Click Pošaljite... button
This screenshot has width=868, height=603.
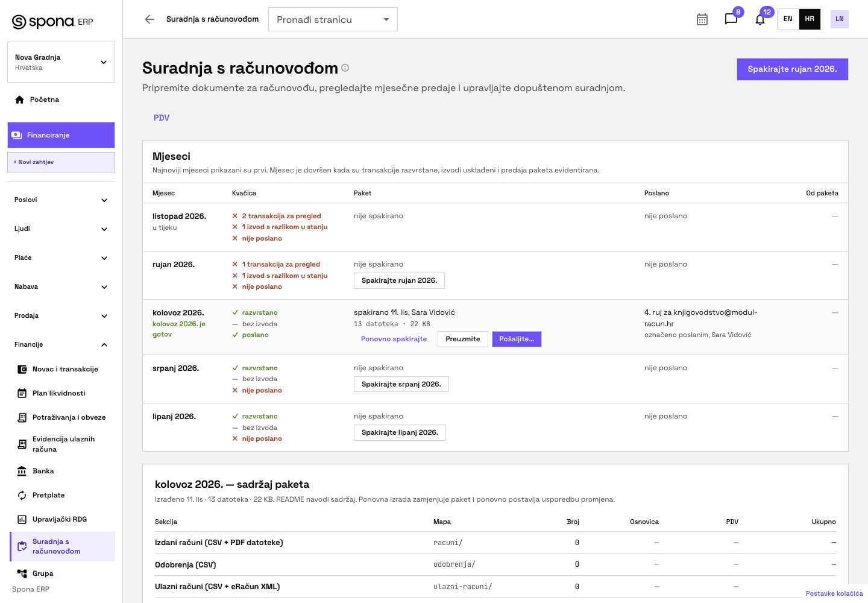click(x=517, y=339)
